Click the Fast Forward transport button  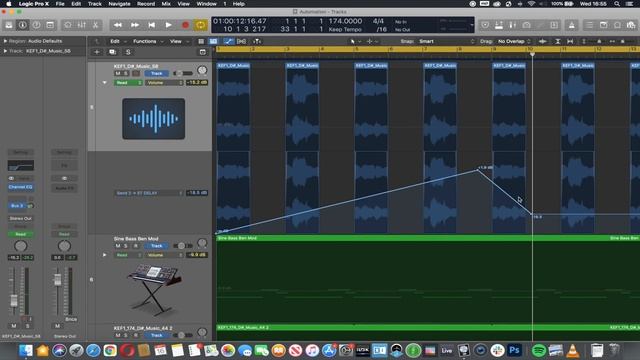tap(135, 25)
